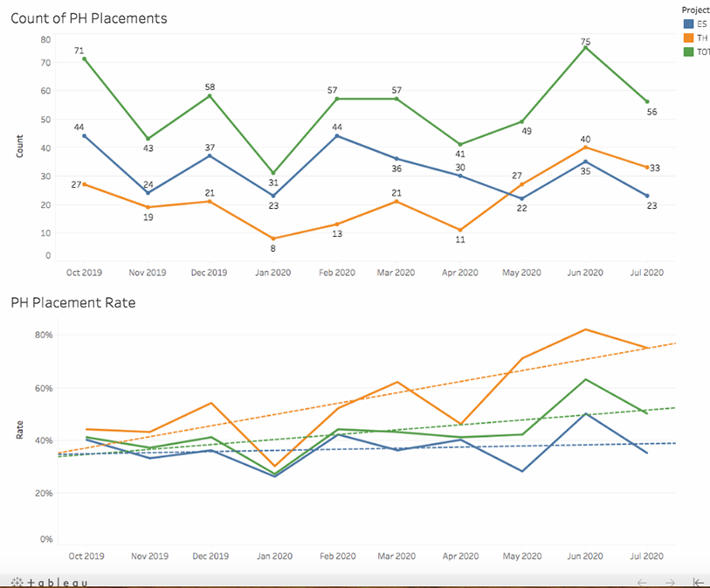The width and height of the screenshot is (710, 588).
Task: Pick the green 71 data point for Oct 2019
Action: coord(84,59)
